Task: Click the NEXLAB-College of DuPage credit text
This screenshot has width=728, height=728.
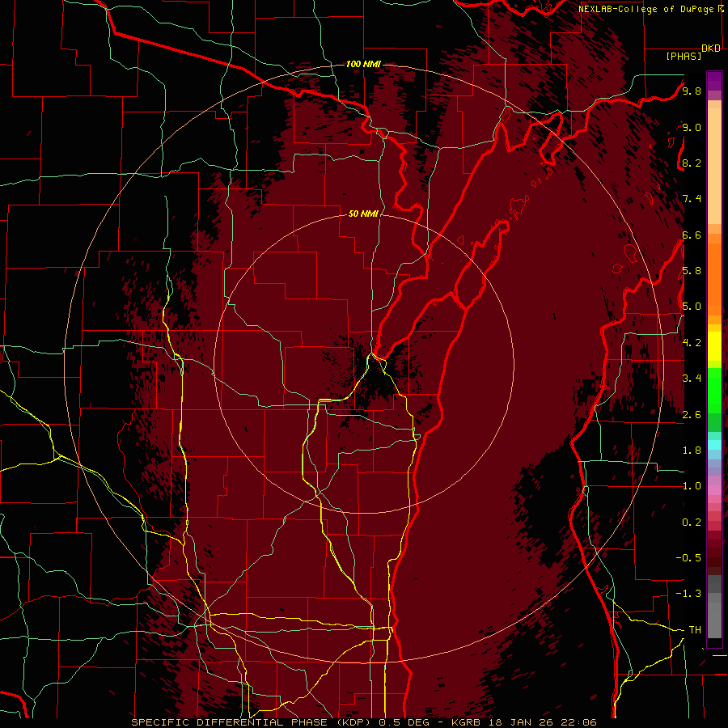Action: [647, 9]
